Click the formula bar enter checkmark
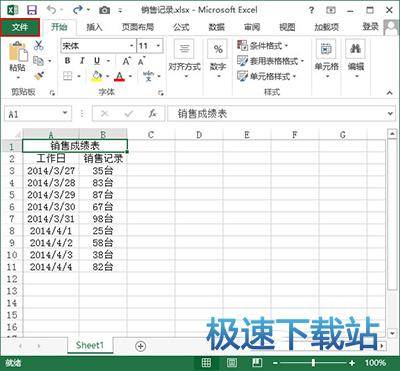 [x=129, y=114]
